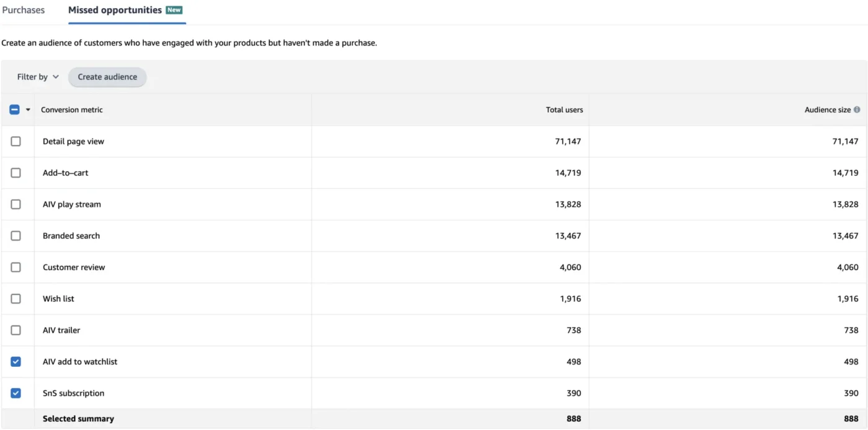Check the Add-to-cart checkbox
The height and width of the screenshot is (430, 868).
(17, 172)
